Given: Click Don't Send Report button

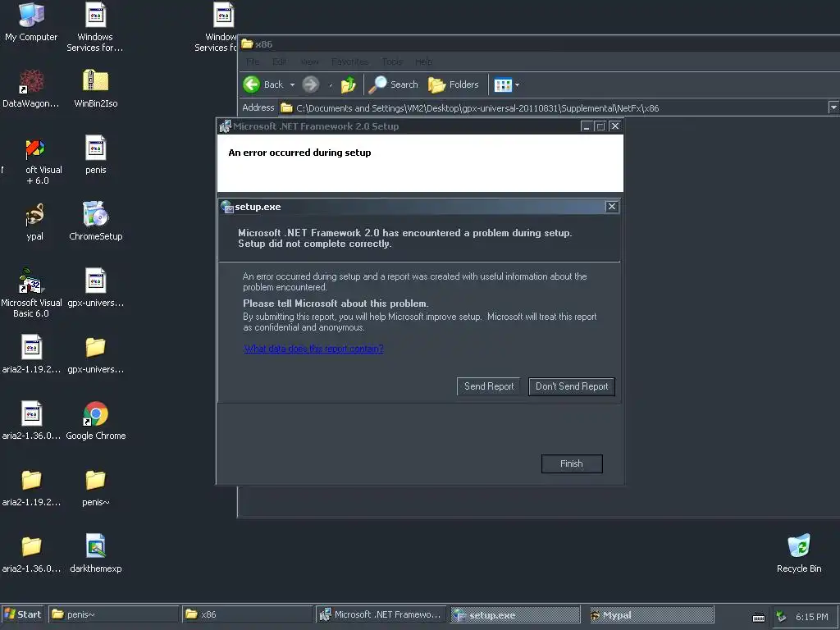Looking at the screenshot, I should coord(572,386).
